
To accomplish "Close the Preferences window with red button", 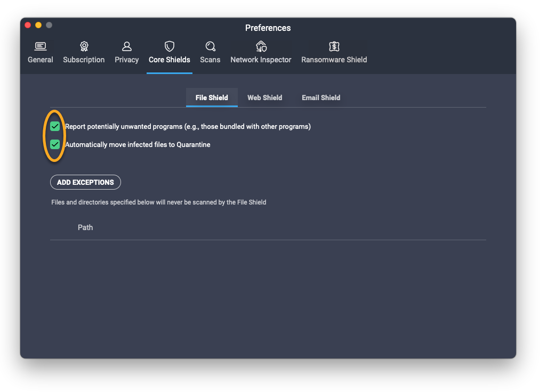I will coord(28,25).
